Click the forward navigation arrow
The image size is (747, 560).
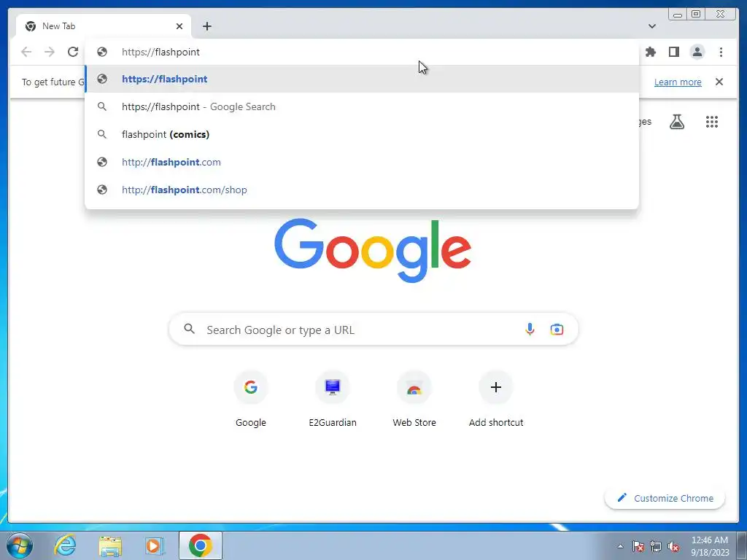(x=50, y=52)
